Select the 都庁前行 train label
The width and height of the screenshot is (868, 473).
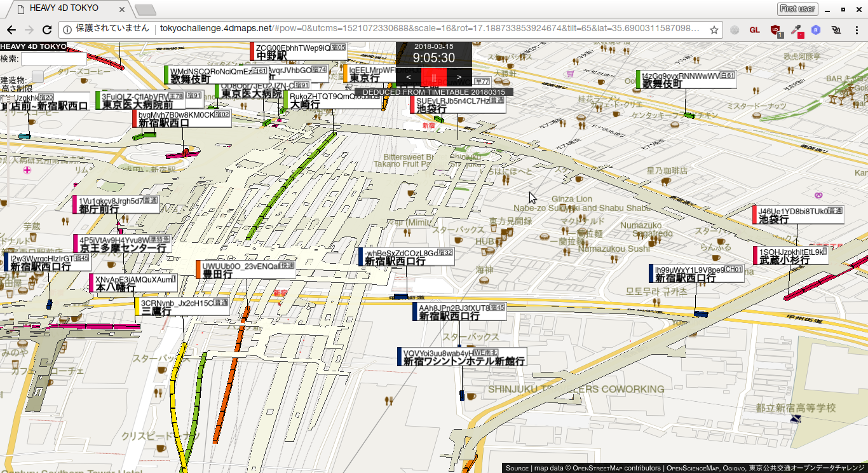coord(116,205)
